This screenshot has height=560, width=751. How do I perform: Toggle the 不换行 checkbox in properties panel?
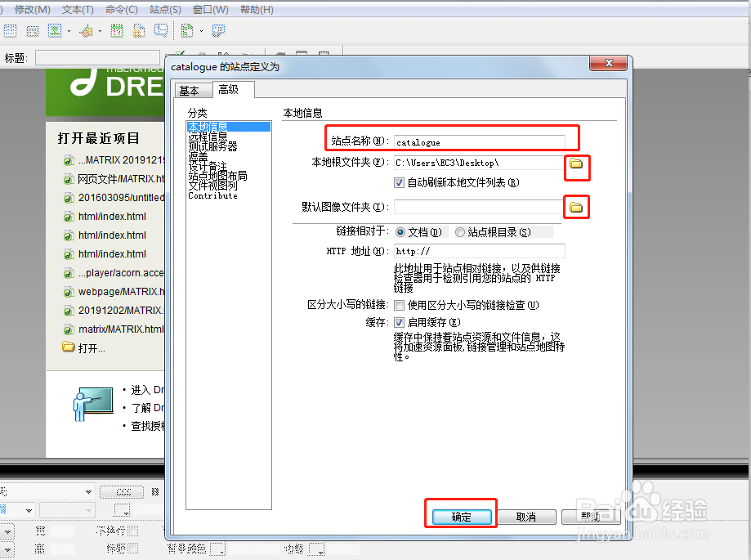tap(132, 531)
